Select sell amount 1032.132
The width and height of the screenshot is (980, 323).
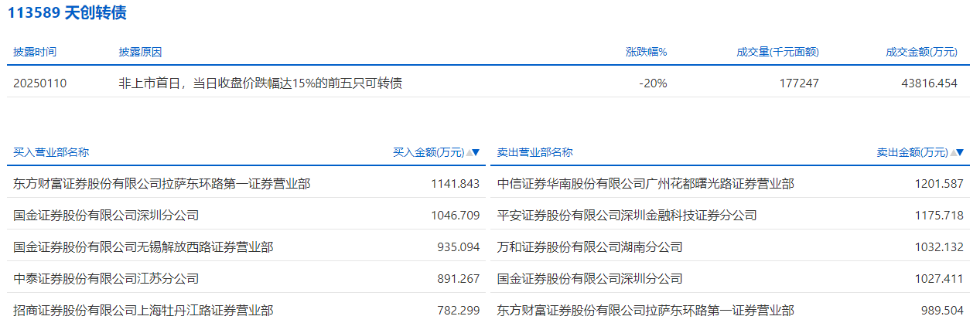pos(939,247)
